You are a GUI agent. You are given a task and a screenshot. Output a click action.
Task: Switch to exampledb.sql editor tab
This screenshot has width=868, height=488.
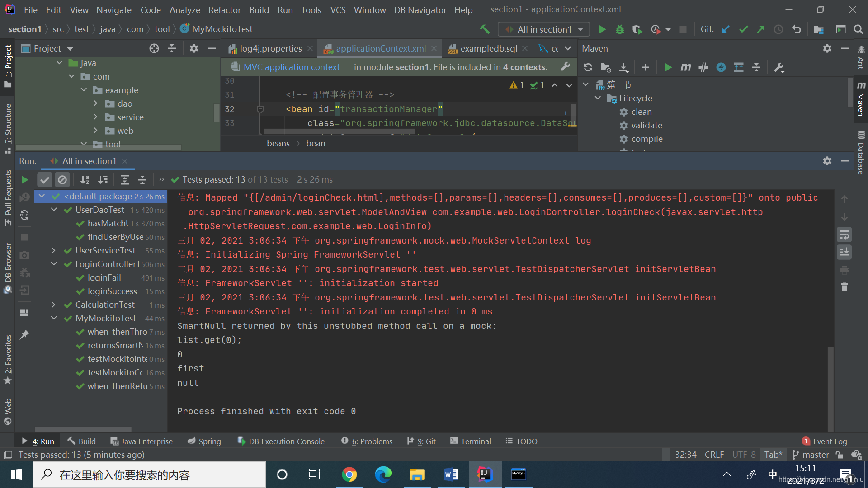coord(488,48)
